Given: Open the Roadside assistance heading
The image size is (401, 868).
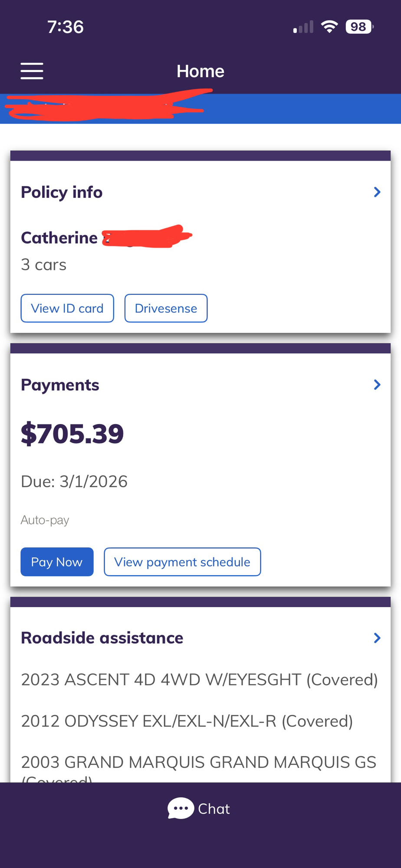Looking at the screenshot, I should click(102, 638).
